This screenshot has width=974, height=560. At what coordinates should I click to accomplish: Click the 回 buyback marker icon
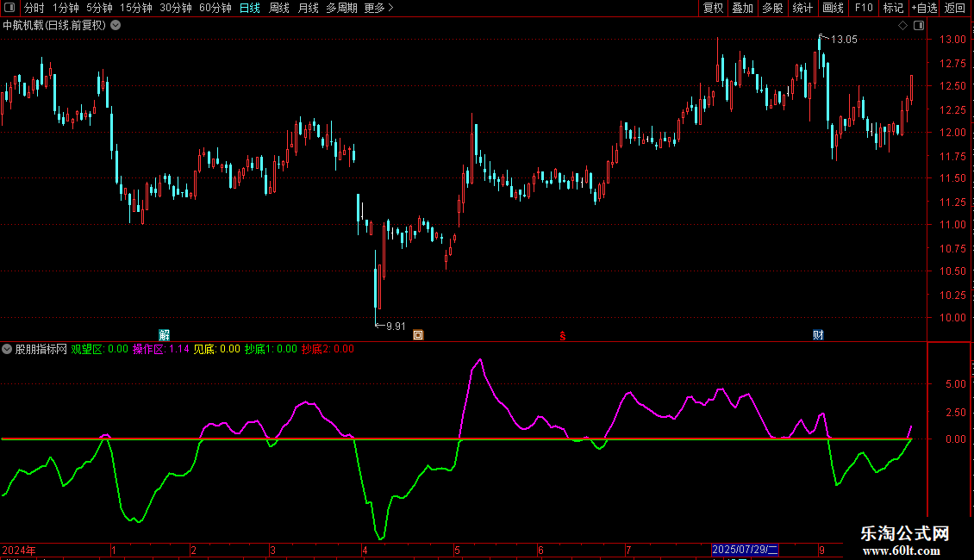coord(418,335)
